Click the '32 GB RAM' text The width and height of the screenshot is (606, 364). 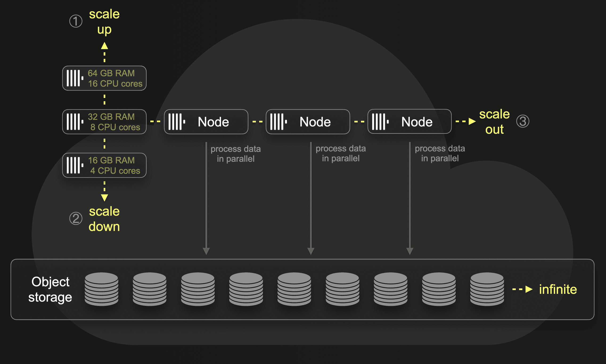[111, 117]
